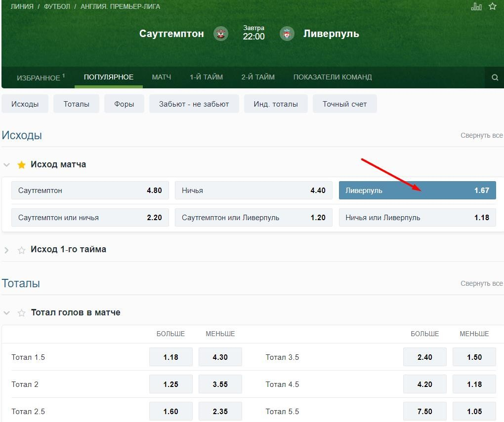The image size is (504, 422).
Task: Filter markets by Инд. тоталы
Action: [x=276, y=104]
